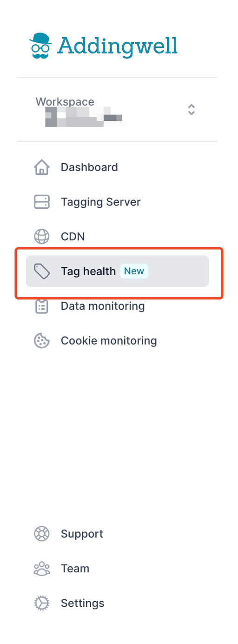The image size is (238, 644).
Task: Select CDN in the sidebar
Action: click(x=117, y=236)
